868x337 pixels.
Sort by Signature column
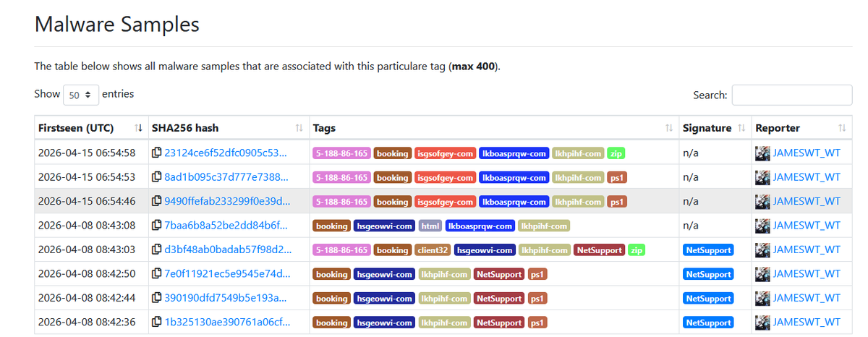715,128
